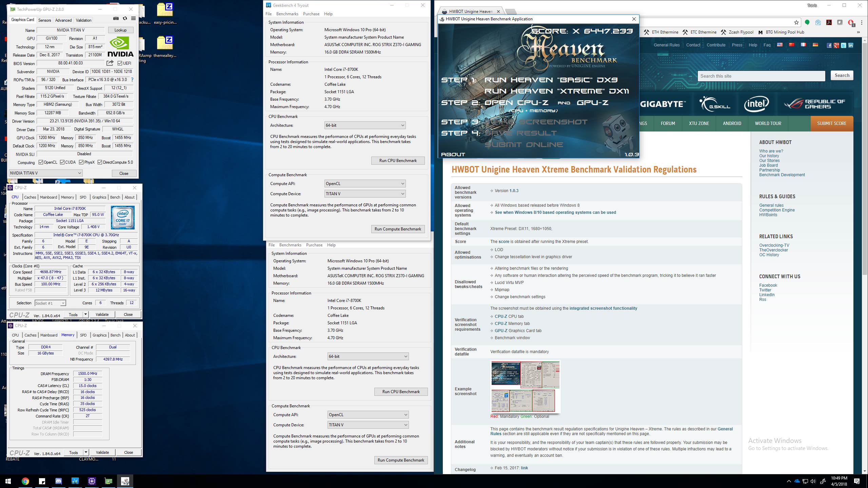This screenshot has width=868, height=488.
Task: Open GPU-Z hamburger menu icon
Action: [133, 19]
